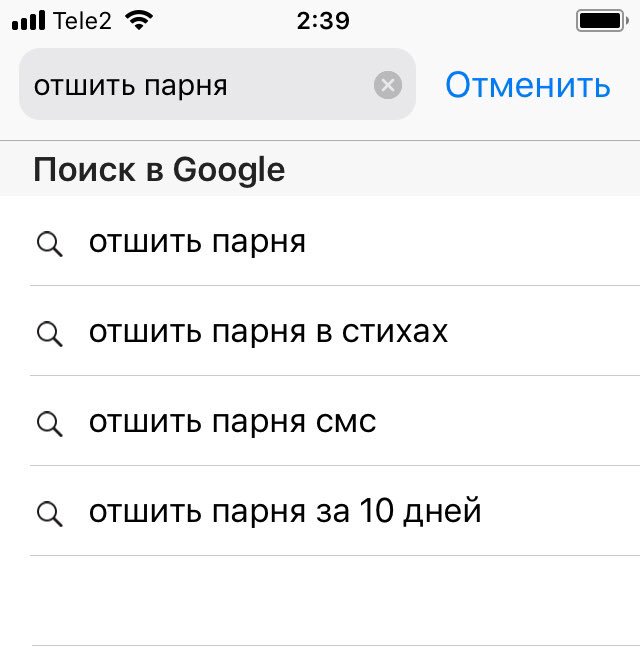Image resolution: width=640 pixels, height=647 pixels.
Task: Focus the search input containing "отшить парня"
Action: tap(217, 84)
